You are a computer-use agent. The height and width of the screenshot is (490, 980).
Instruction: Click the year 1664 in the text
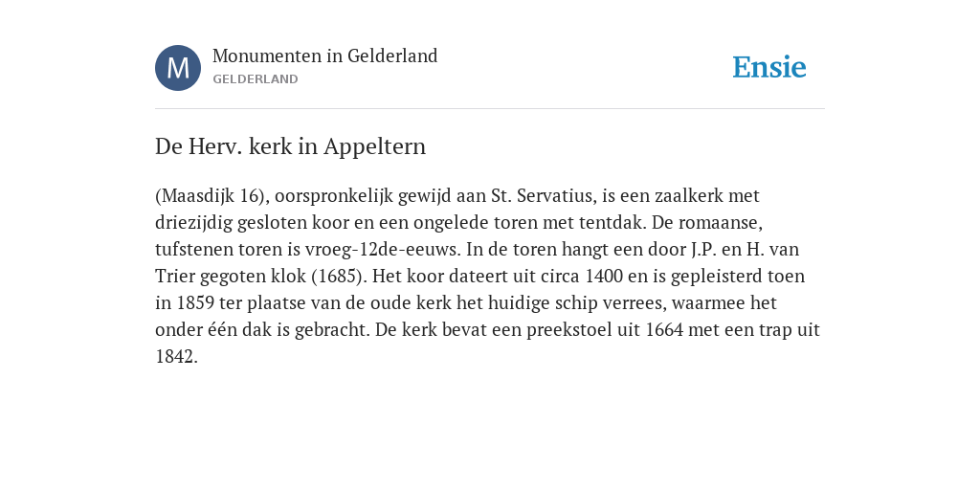coord(664,330)
